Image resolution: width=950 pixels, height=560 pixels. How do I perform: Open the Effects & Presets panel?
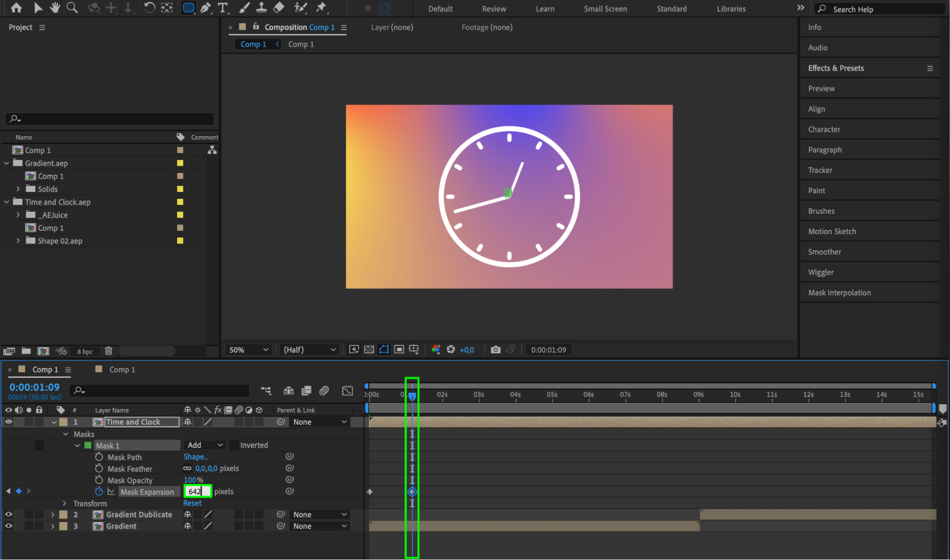tap(835, 68)
